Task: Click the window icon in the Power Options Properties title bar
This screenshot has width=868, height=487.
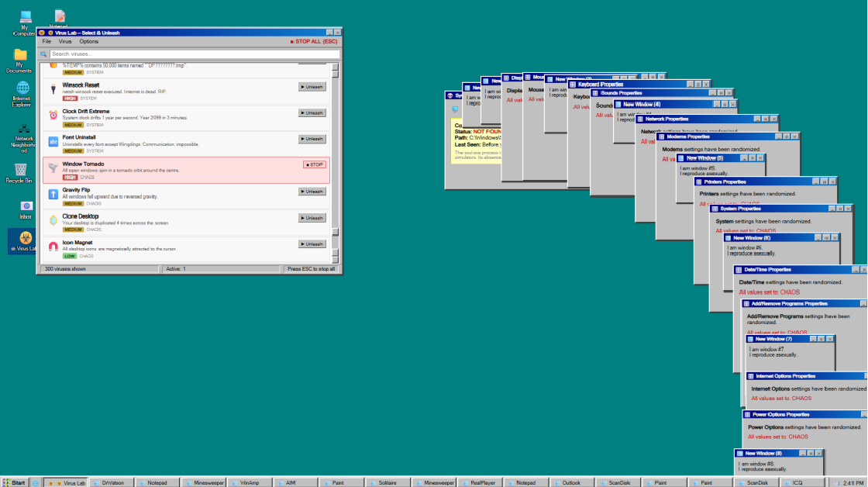Action: [747, 414]
